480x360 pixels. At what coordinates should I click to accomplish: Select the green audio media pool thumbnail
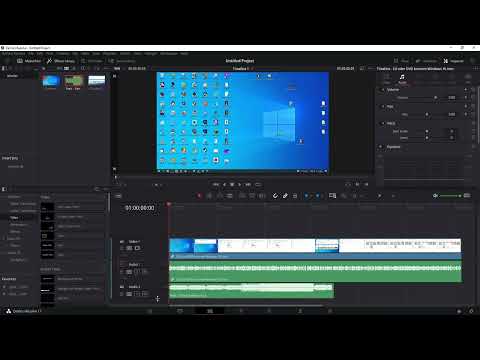pos(73,81)
